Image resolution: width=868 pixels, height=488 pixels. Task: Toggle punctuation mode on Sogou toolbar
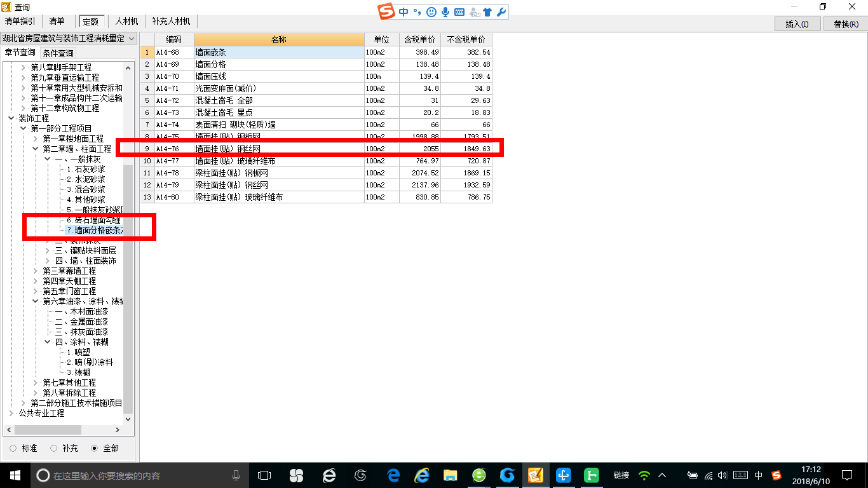point(417,12)
